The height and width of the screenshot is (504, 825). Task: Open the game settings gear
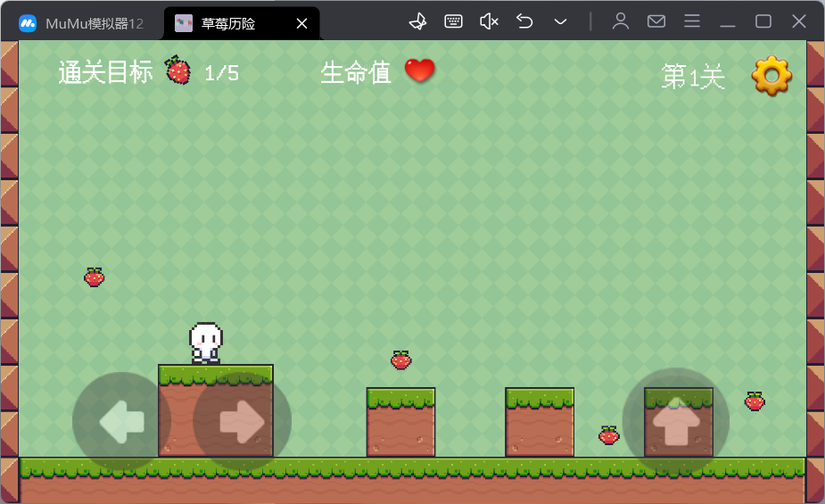tap(771, 76)
